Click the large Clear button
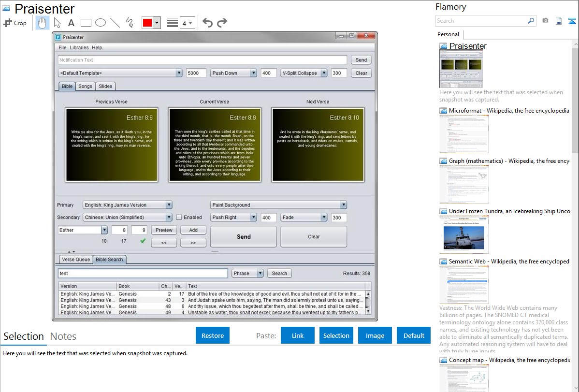The image size is (579, 392). coord(314,236)
